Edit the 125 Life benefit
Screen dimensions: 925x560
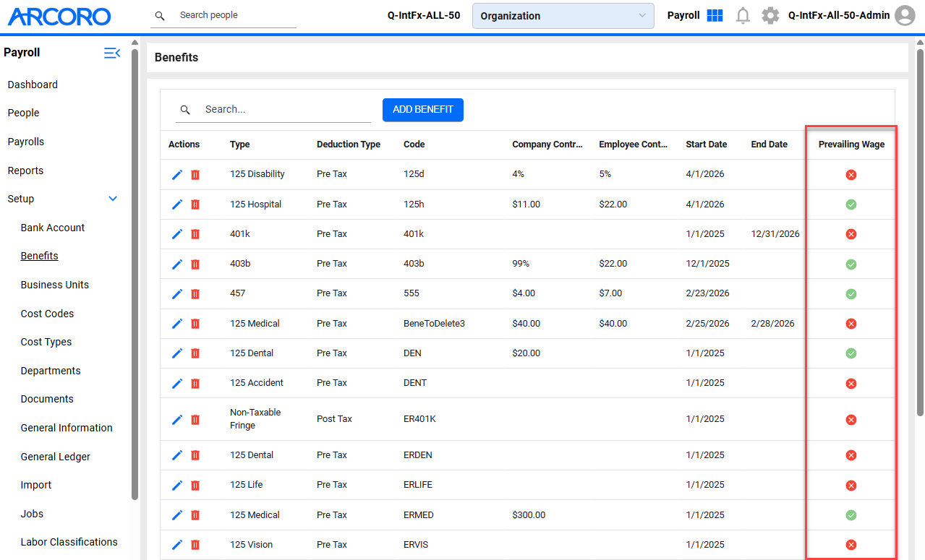click(177, 485)
